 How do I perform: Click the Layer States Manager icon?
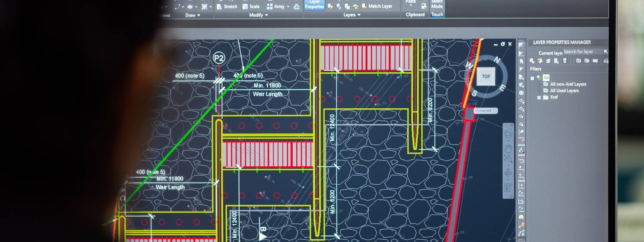pyautogui.click(x=595, y=61)
